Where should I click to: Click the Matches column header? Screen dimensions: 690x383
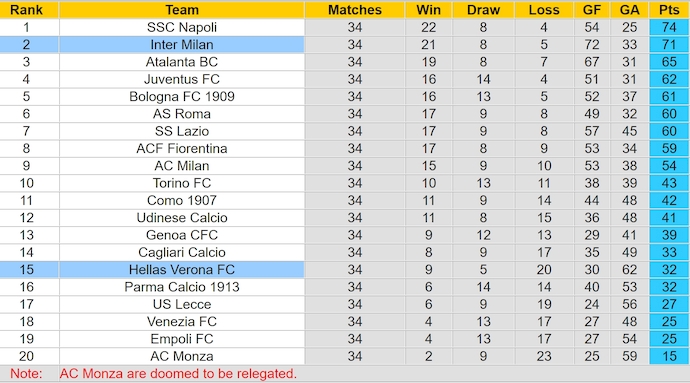[355, 10]
